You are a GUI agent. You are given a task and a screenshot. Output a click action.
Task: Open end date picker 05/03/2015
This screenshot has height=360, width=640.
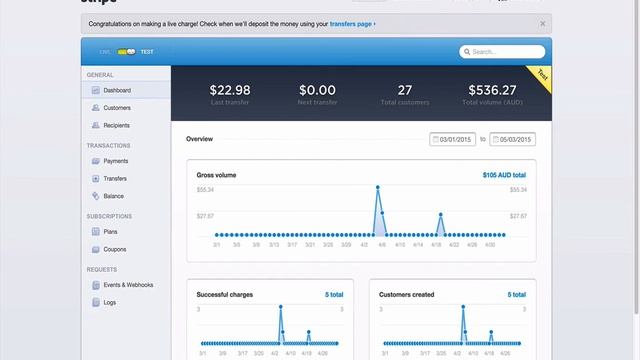(512, 139)
